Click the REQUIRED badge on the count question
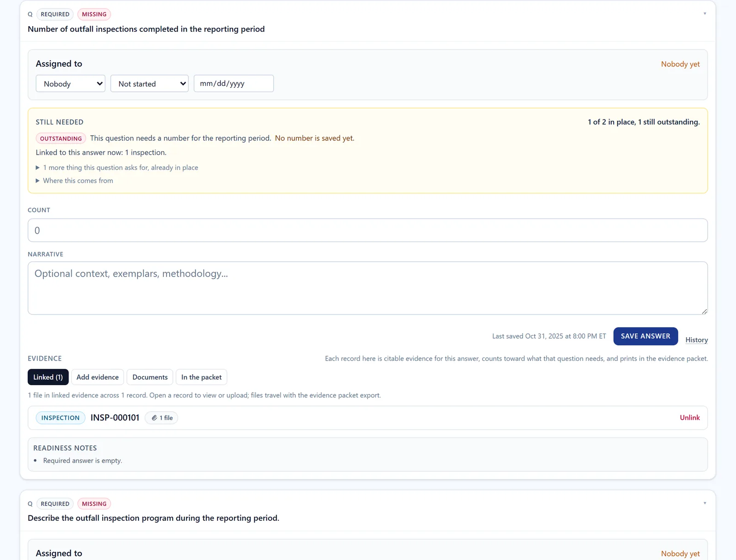The height and width of the screenshot is (560, 736). 55,14
